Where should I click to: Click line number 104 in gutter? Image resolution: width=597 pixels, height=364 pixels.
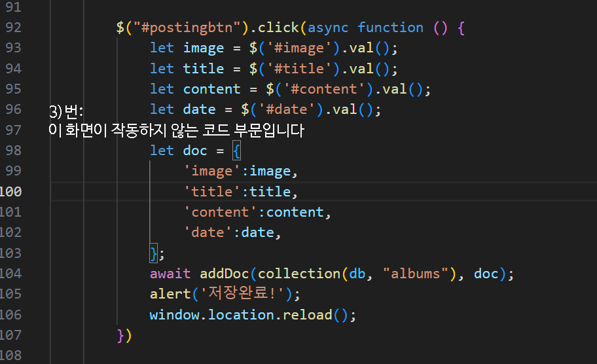(10, 274)
